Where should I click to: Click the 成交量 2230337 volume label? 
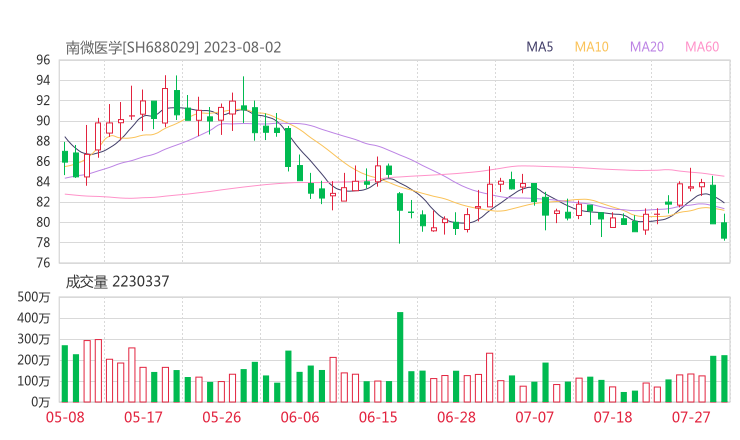(117, 282)
